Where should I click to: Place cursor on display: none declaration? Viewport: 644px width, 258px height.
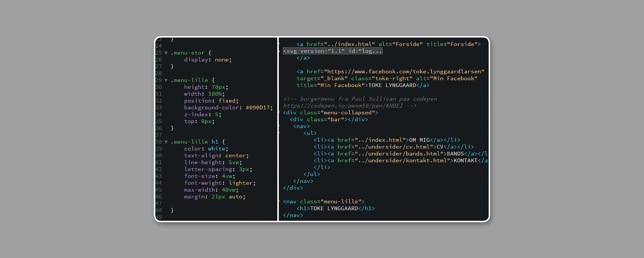(207, 60)
